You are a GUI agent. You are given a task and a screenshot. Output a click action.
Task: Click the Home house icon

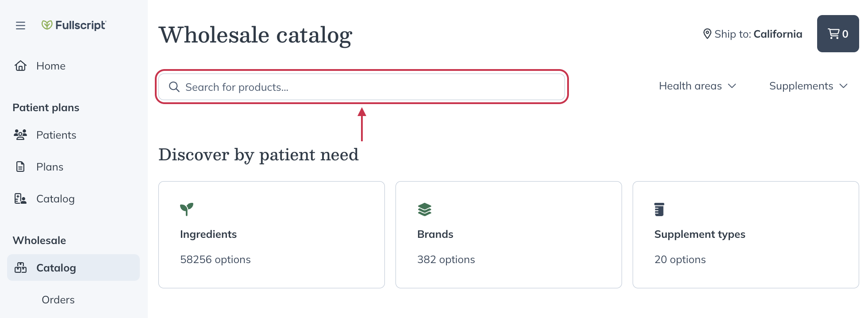point(20,66)
